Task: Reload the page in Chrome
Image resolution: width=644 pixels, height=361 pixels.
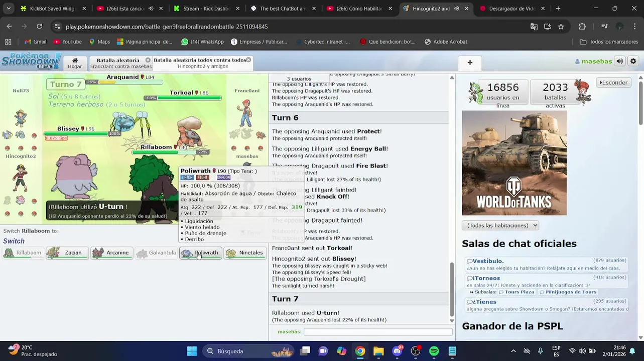Action: click(39, 27)
